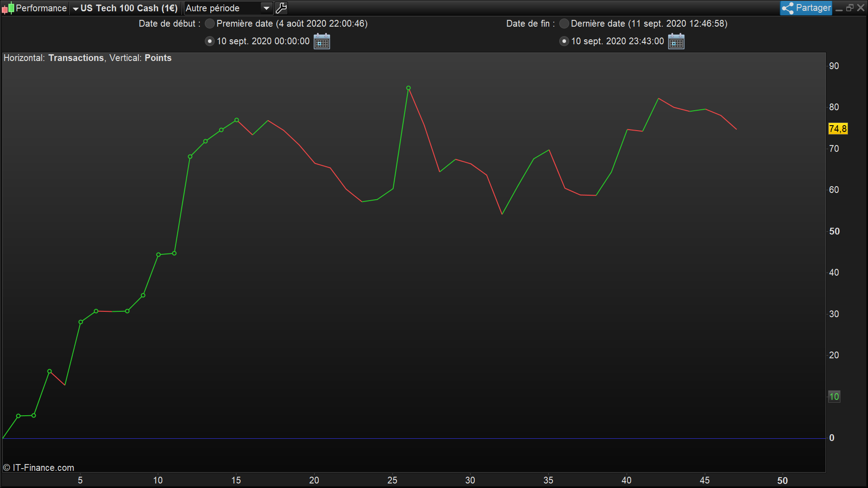This screenshot has width=868, height=488.
Task: Click the IT-Finance.com copyright link
Action: tap(39, 468)
